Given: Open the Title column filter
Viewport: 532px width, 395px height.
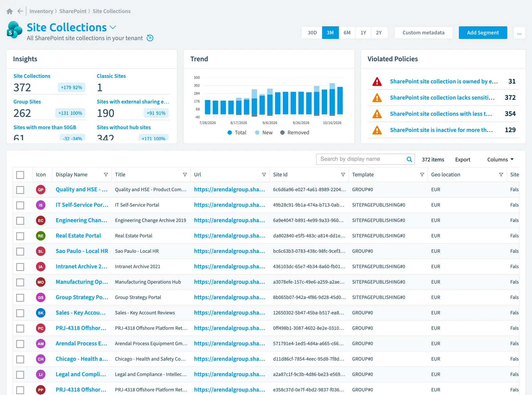Looking at the screenshot, I should pos(185,175).
